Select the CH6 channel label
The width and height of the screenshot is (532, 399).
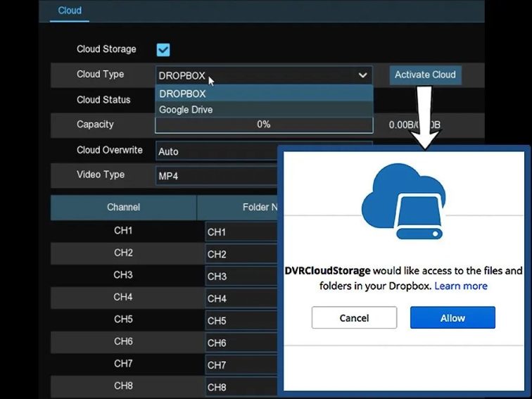pyautogui.click(x=123, y=341)
